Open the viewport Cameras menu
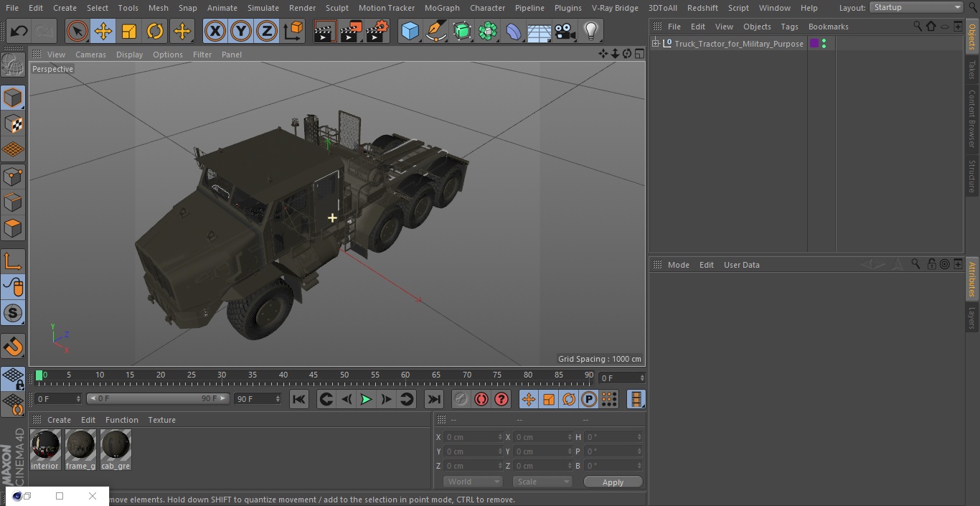The image size is (980, 506). click(90, 55)
